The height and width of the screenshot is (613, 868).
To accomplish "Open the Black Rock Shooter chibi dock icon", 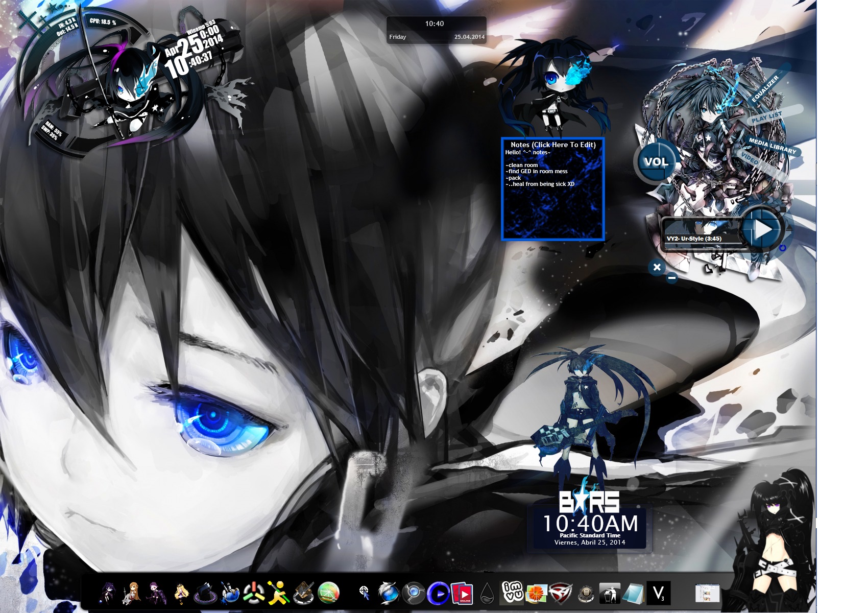I will coord(108,593).
